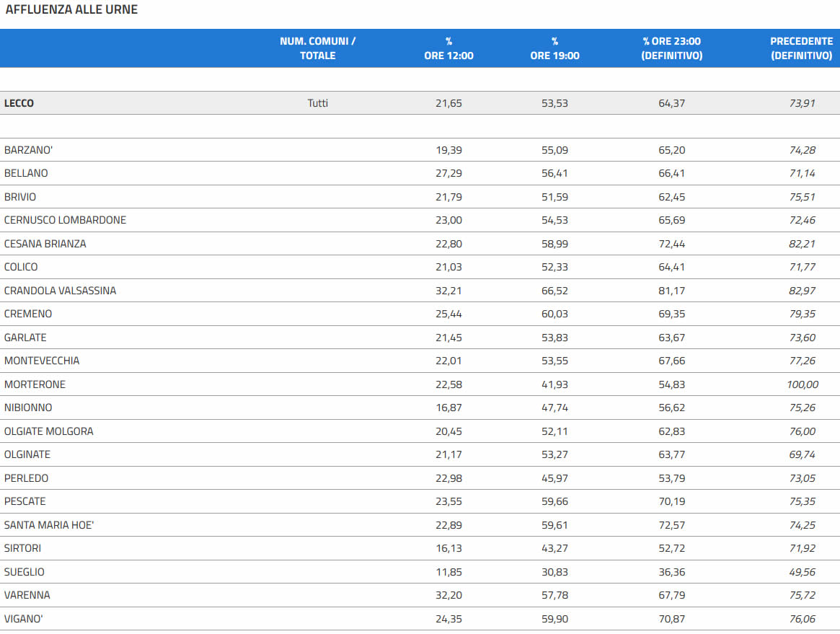
Task: Click LECCO final turnout value 64,37
Action: [x=672, y=103]
